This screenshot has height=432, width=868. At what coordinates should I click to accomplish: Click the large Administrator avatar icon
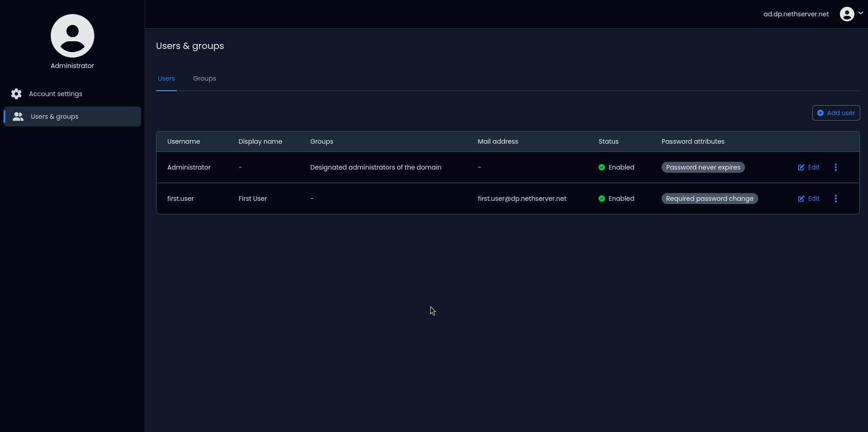click(73, 36)
